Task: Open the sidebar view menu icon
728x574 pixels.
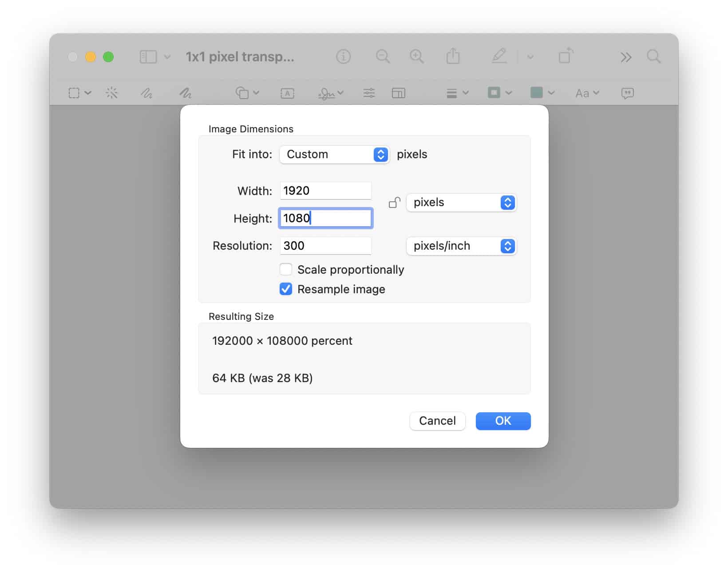Action: pyautogui.click(x=148, y=57)
